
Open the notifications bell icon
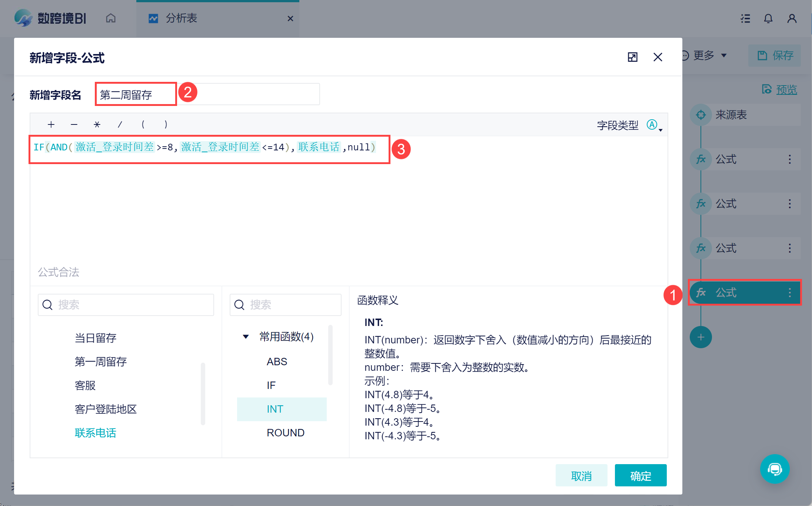coord(768,19)
